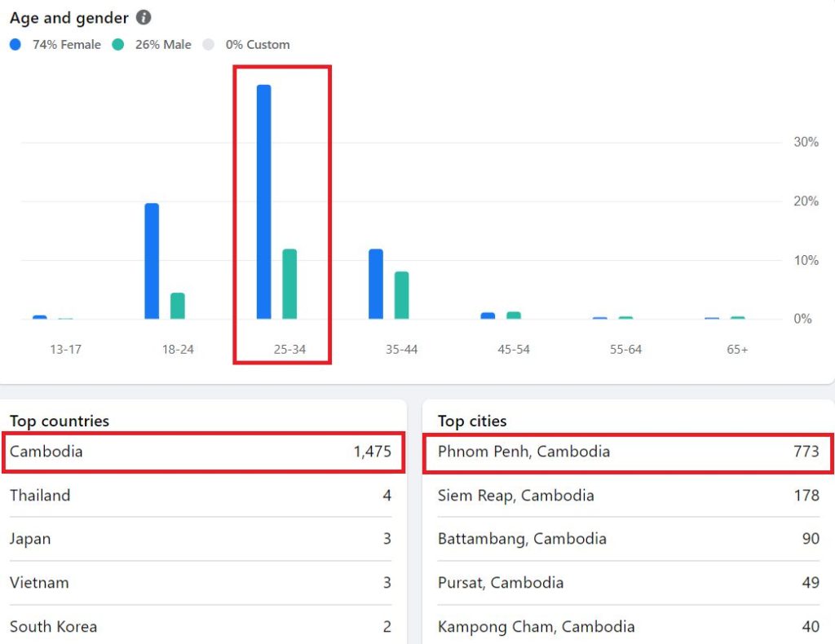835x644 pixels.
Task: Click the 'Top countries' heading
Action: tap(60, 421)
